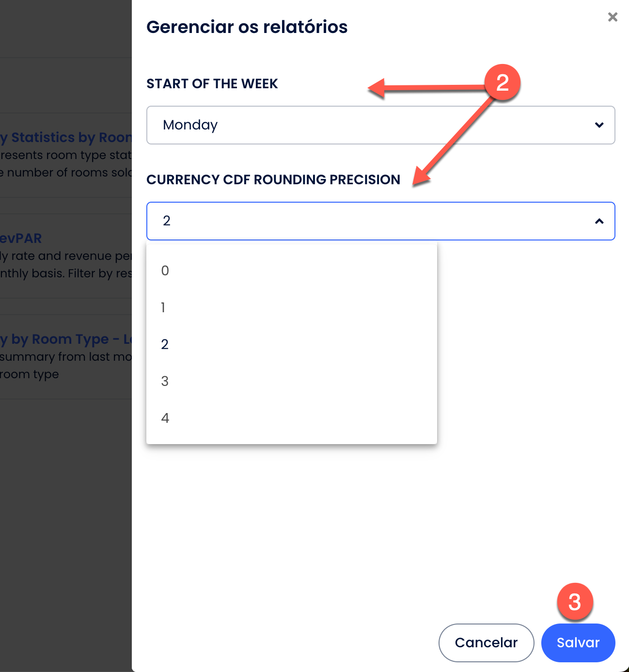Click the chevron arrow beside Monday
The image size is (629, 672).
click(599, 125)
